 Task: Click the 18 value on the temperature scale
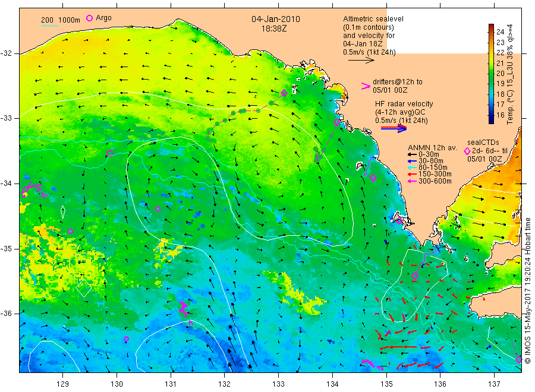point(500,94)
